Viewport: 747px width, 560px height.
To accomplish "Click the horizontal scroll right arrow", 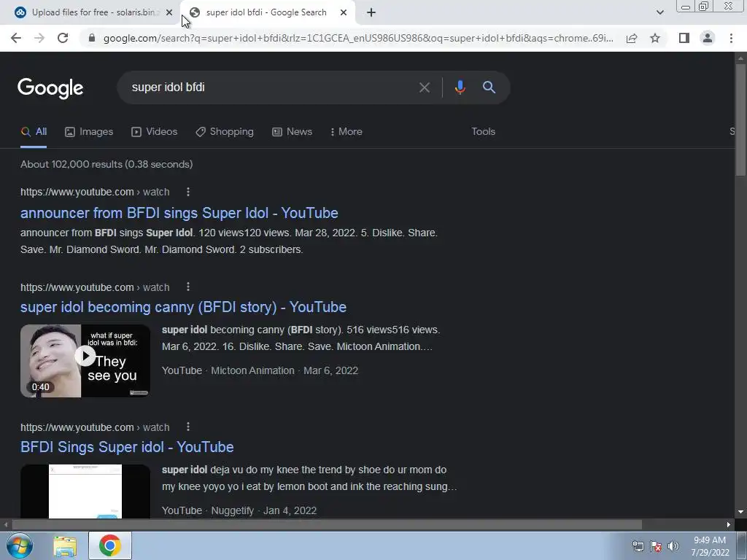I will 729,525.
